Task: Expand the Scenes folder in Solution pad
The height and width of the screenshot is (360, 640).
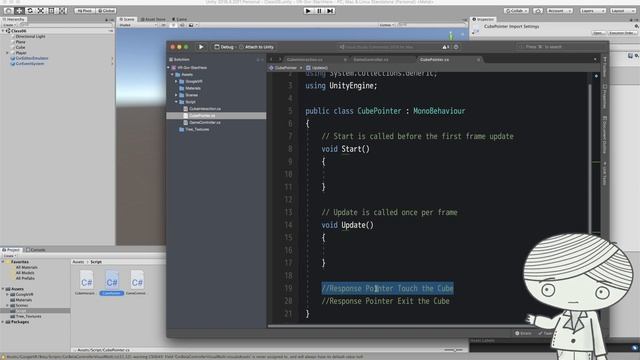Action: [x=176, y=95]
